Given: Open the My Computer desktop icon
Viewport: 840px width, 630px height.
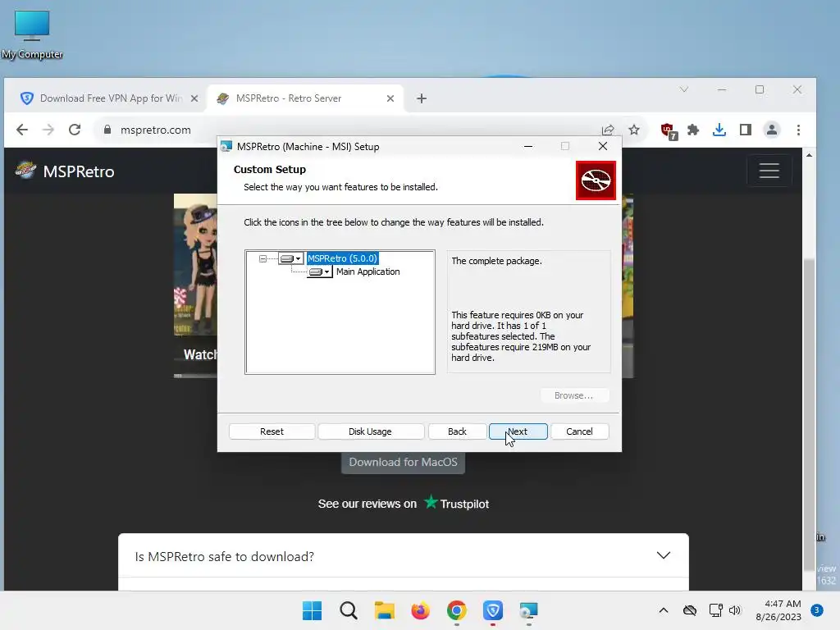Looking at the screenshot, I should 32,34.
